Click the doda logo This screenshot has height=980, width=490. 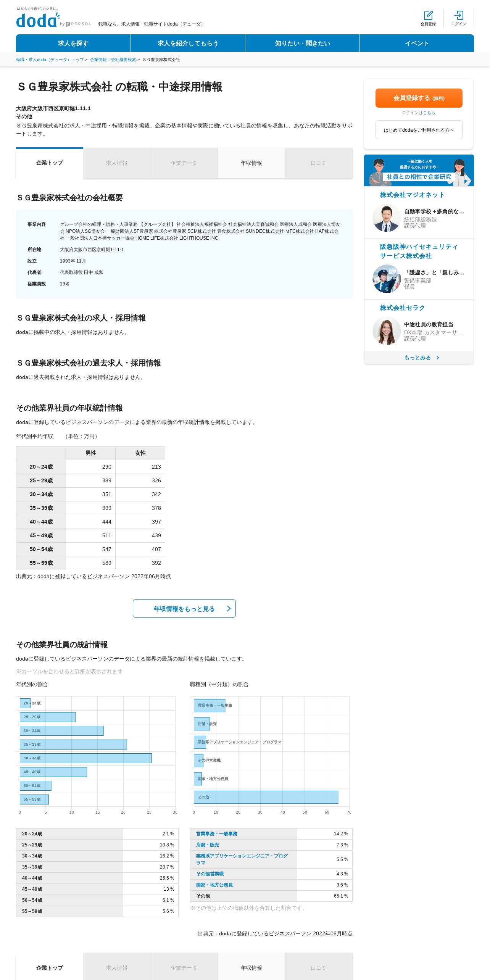coord(38,20)
